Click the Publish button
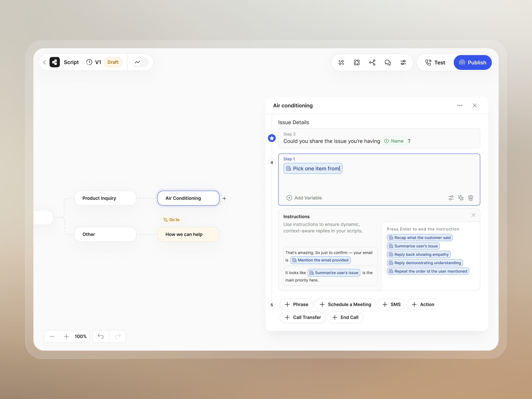Image resolution: width=532 pixels, height=399 pixels. 472,63
